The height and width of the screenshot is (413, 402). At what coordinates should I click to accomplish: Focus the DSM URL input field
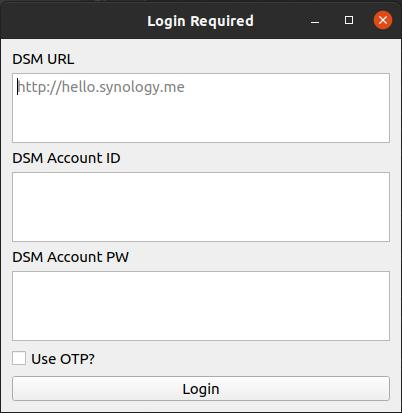click(201, 108)
